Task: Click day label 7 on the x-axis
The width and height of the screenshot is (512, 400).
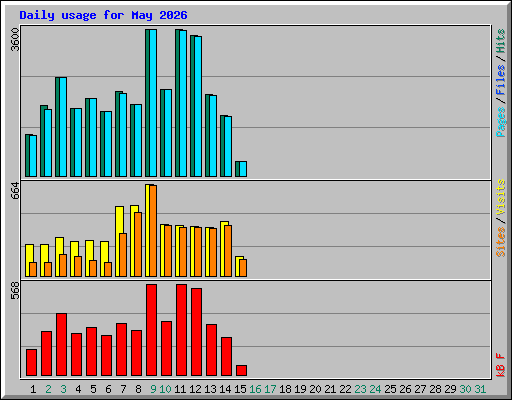Action: click(123, 389)
